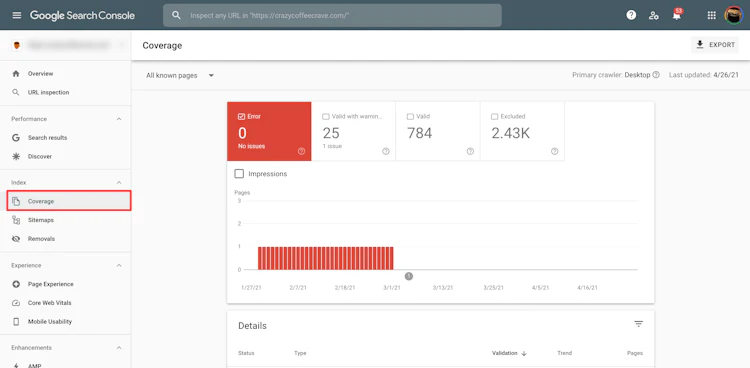Click the EXPORT button
This screenshot has height=368, width=750.
click(715, 45)
